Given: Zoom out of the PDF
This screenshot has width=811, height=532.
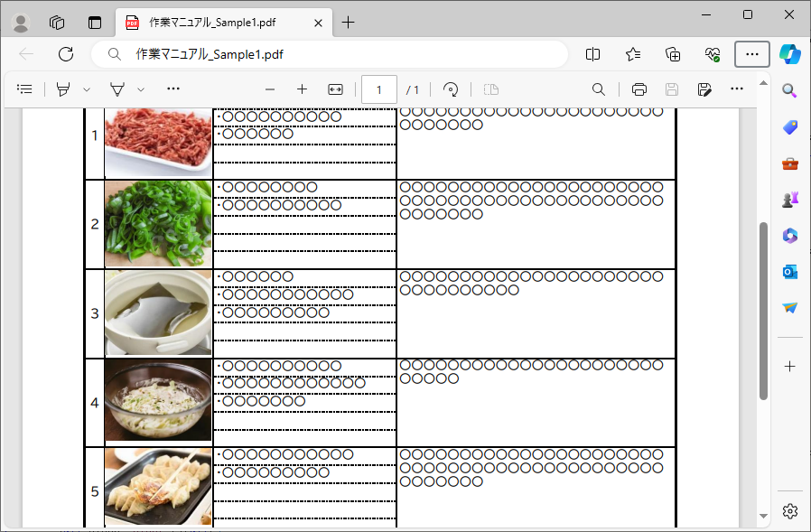Looking at the screenshot, I should click(269, 89).
